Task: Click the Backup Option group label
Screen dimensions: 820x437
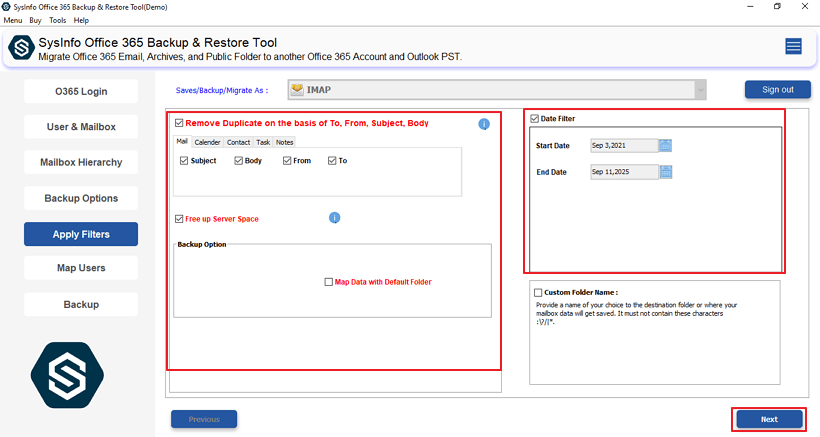Action: 202,244
